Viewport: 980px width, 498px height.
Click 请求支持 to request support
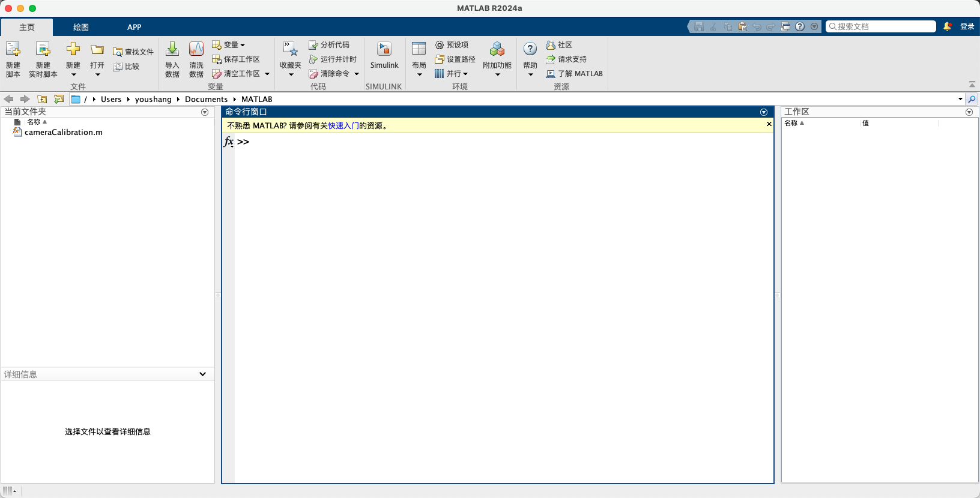click(x=566, y=59)
